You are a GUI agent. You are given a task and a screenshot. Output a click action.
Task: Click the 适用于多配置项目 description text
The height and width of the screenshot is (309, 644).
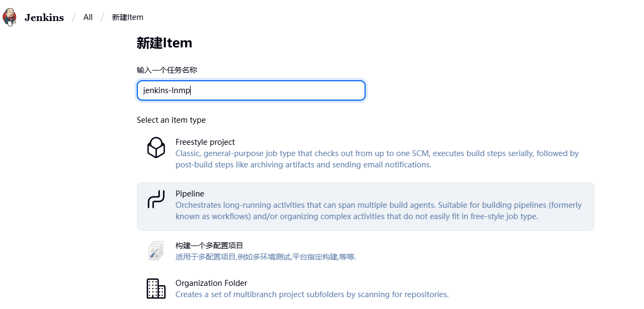pyautogui.click(x=266, y=257)
